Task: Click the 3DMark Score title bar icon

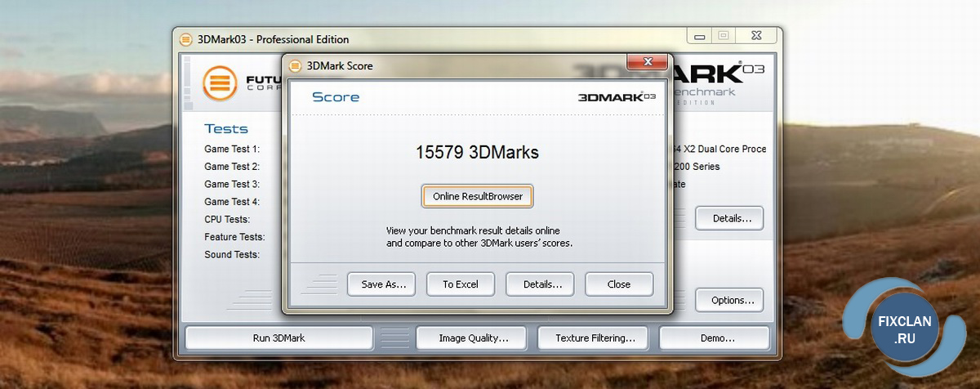Action: 295,65
